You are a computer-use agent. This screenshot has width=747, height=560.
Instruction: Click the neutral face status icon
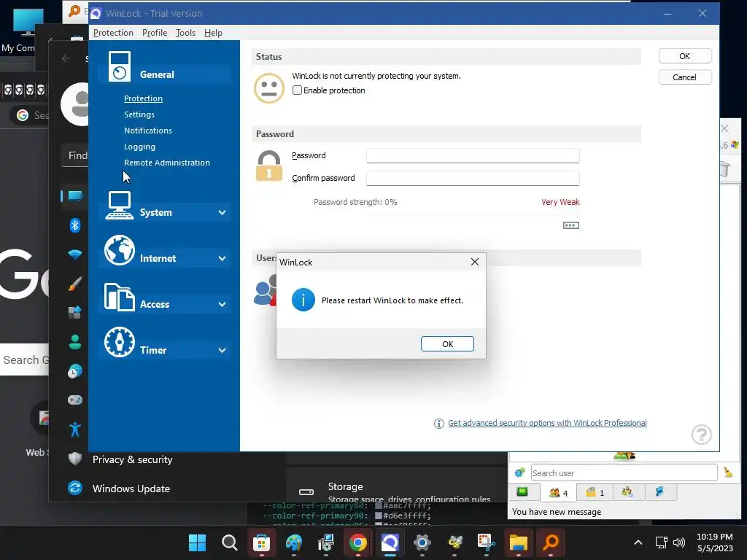click(269, 88)
